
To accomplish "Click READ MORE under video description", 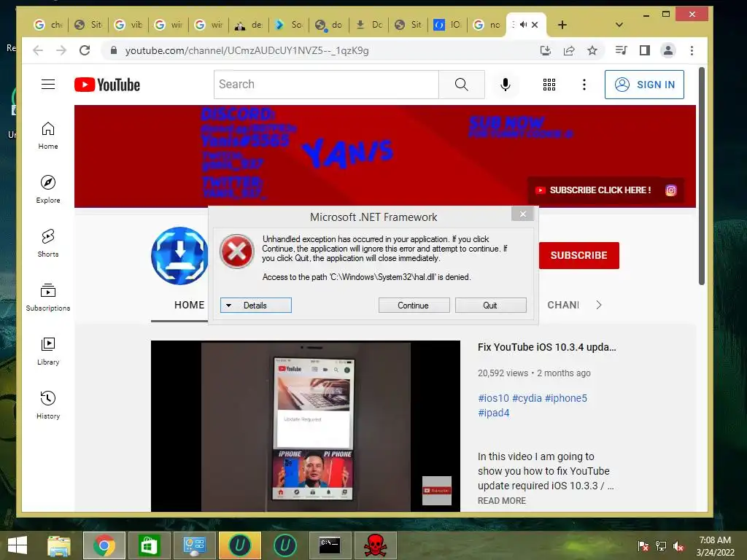I will click(x=502, y=500).
